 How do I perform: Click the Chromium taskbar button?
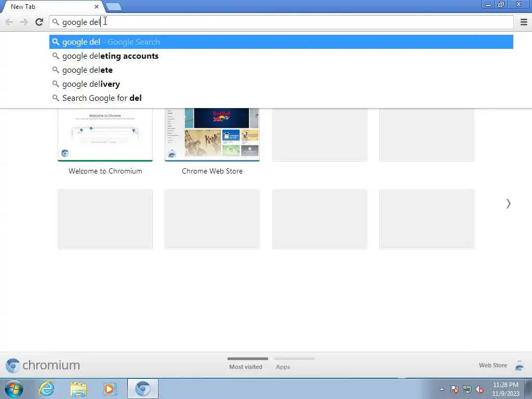click(143, 389)
